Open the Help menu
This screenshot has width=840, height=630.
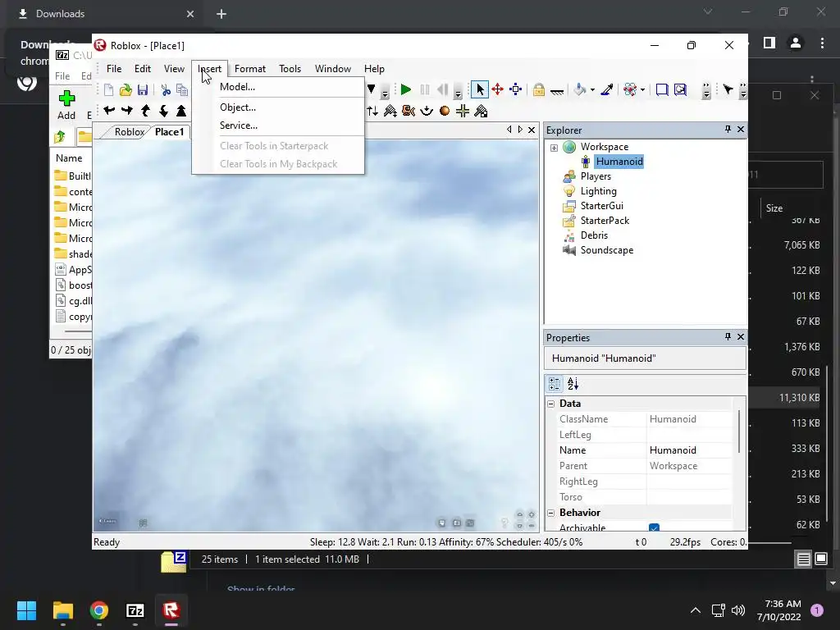point(374,69)
